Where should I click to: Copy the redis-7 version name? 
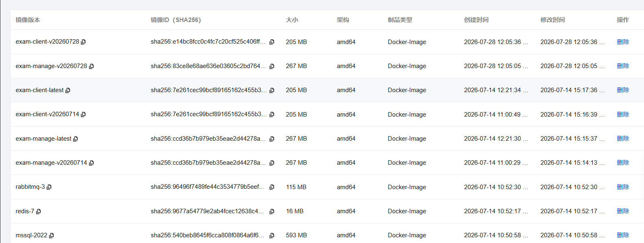click(38, 211)
